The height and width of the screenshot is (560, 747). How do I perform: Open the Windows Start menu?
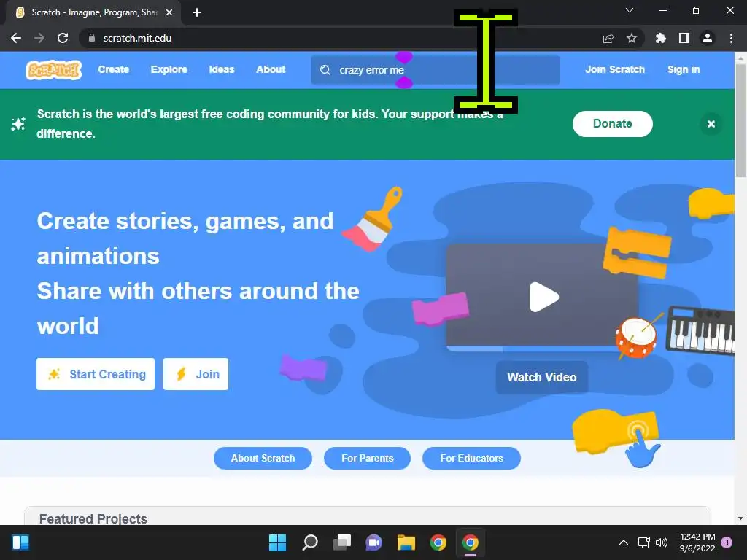click(x=278, y=542)
